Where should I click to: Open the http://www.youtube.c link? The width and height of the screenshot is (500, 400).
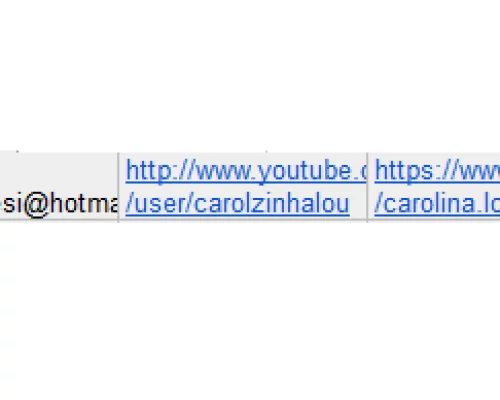pos(246,171)
